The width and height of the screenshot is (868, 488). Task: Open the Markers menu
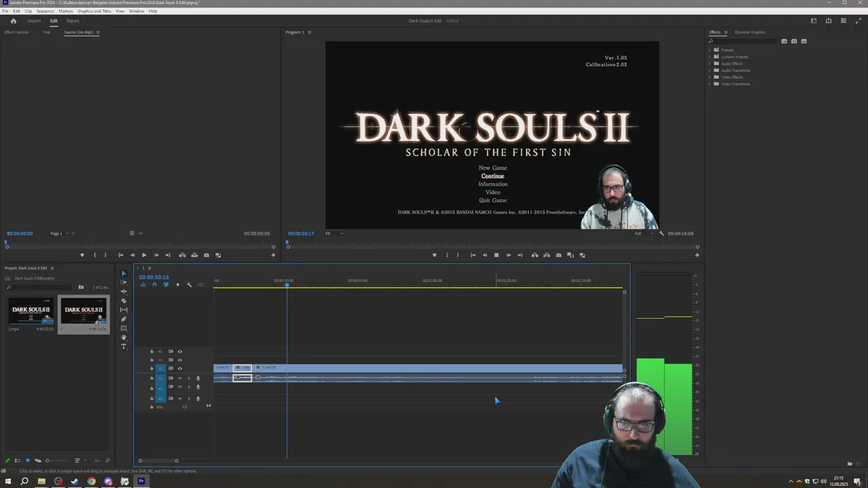66,11
